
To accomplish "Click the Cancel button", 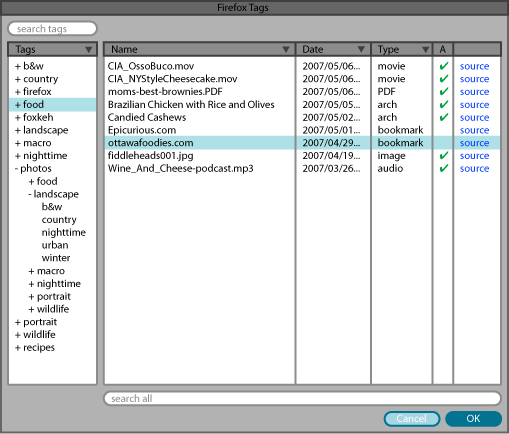I will 412,419.
